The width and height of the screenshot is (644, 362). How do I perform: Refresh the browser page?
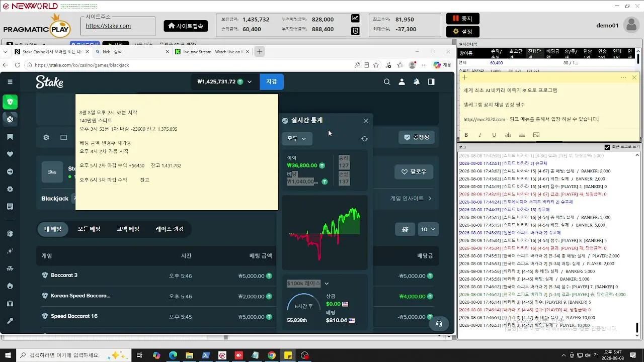tap(17, 65)
